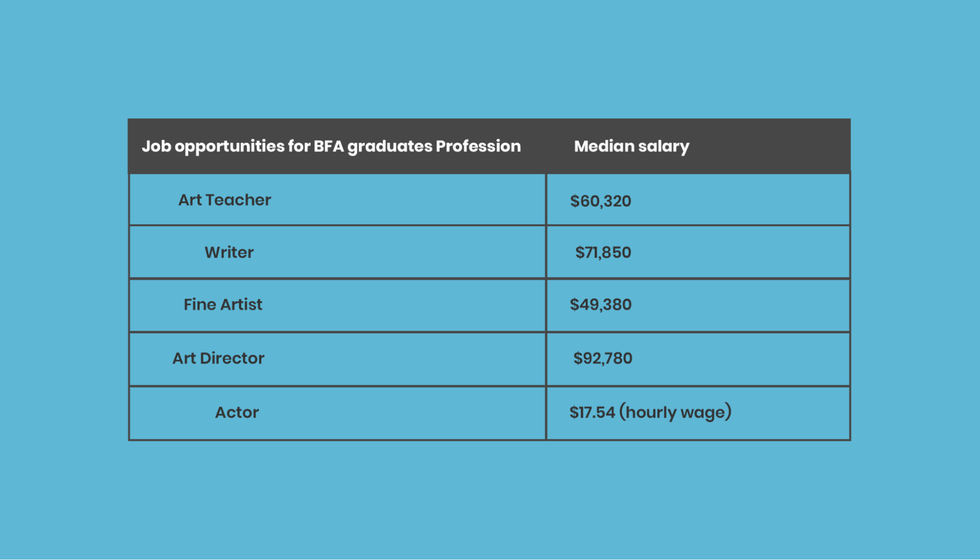
Task: Select the $92,780 salary value
Action: click(x=603, y=358)
